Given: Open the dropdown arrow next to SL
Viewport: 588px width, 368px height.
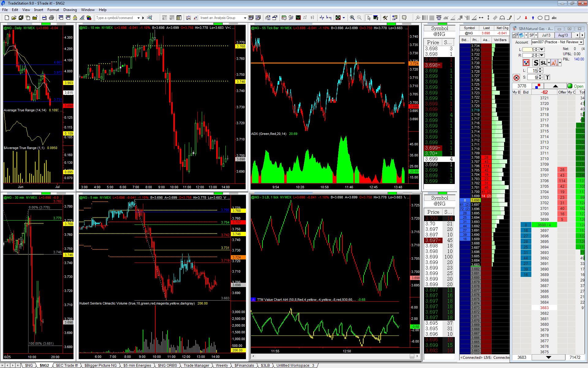Looking at the screenshot, I should point(549,63).
